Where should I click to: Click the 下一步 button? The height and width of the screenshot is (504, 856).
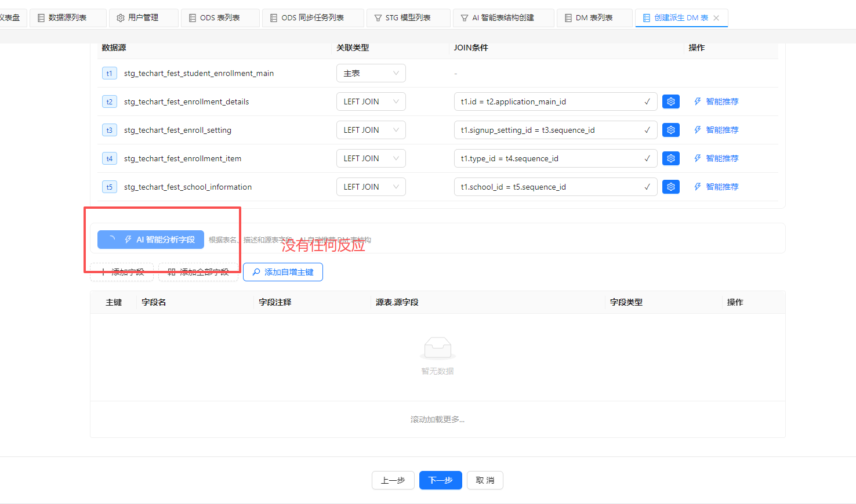point(440,480)
